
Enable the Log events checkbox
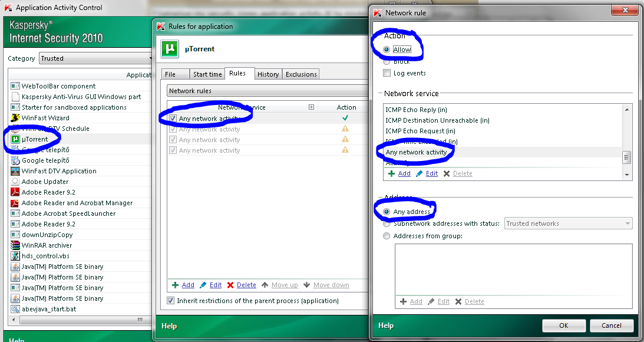click(387, 73)
